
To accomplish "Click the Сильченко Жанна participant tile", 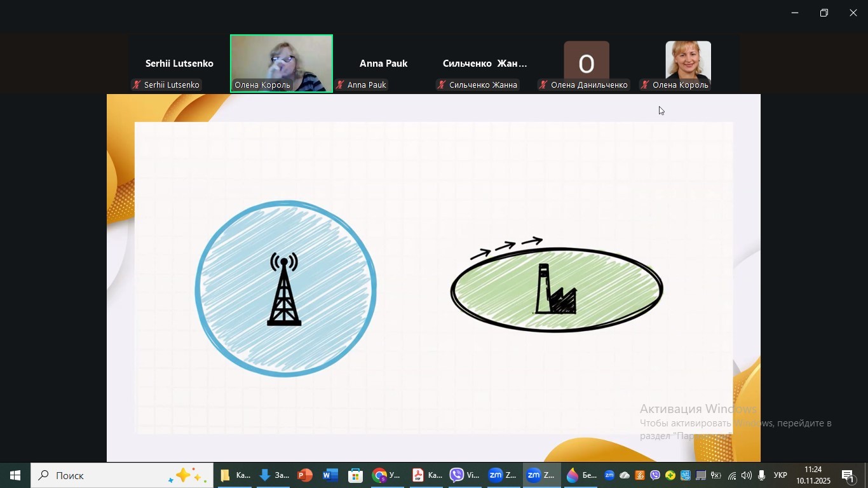I will [x=484, y=64].
